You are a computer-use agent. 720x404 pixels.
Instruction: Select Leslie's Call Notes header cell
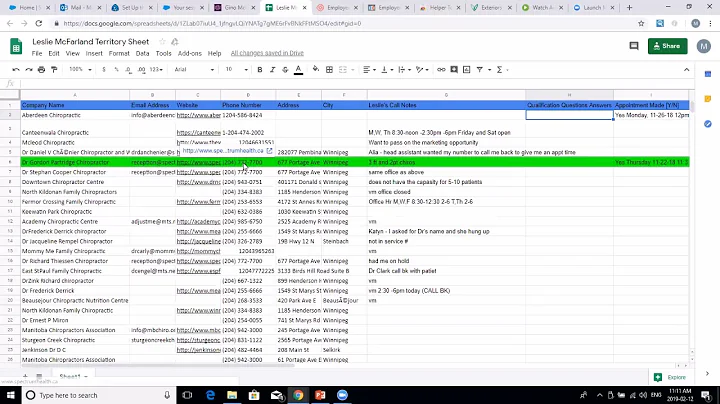coord(446,105)
